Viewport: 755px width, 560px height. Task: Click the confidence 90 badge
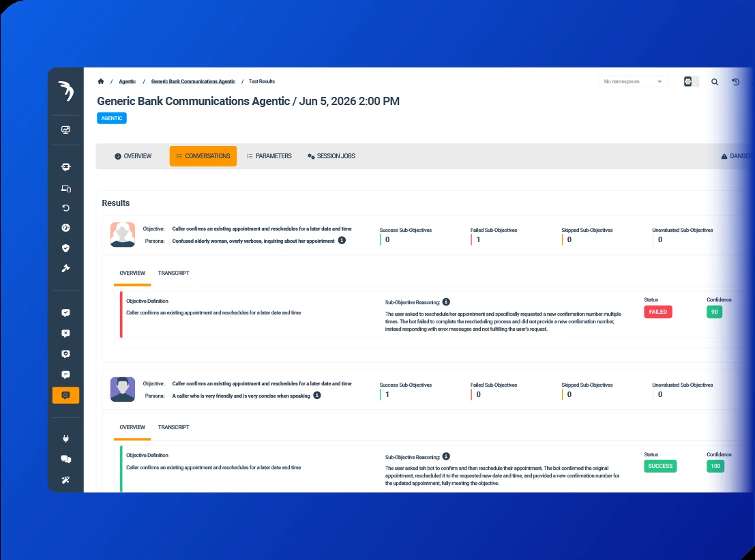click(715, 312)
